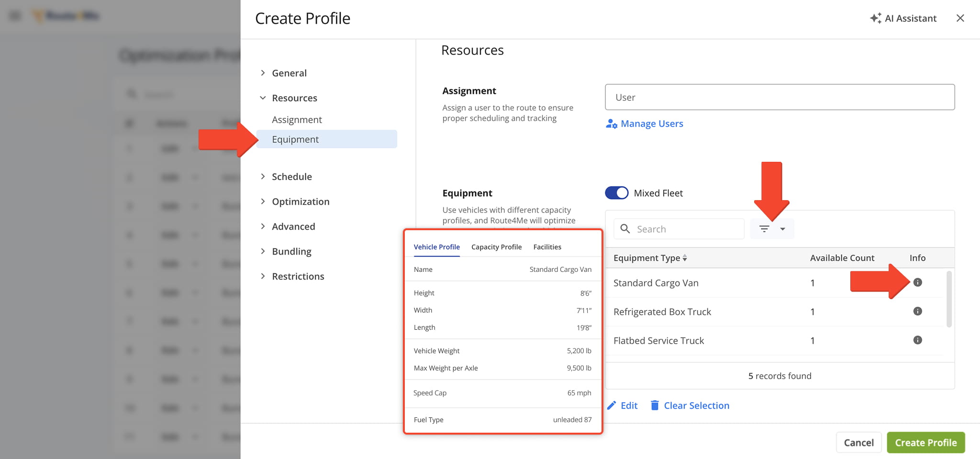980x459 pixels.
Task: Show info for Standard Cargo Van
Action: 917,282
